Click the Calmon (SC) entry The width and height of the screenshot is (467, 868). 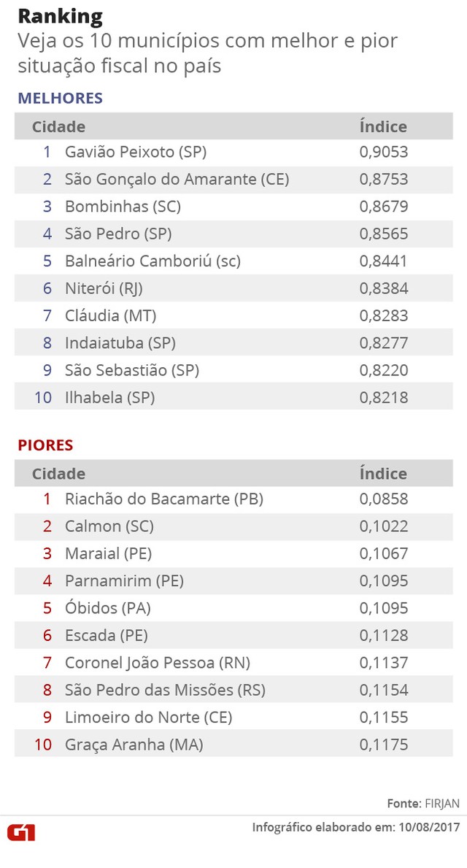point(109,526)
